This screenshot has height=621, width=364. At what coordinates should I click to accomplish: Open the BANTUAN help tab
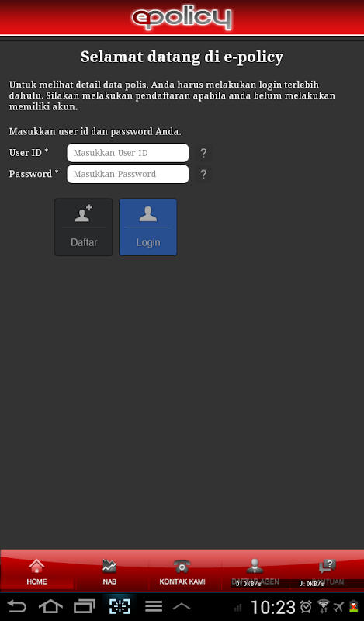pyautogui.click(x=328, y=571)
